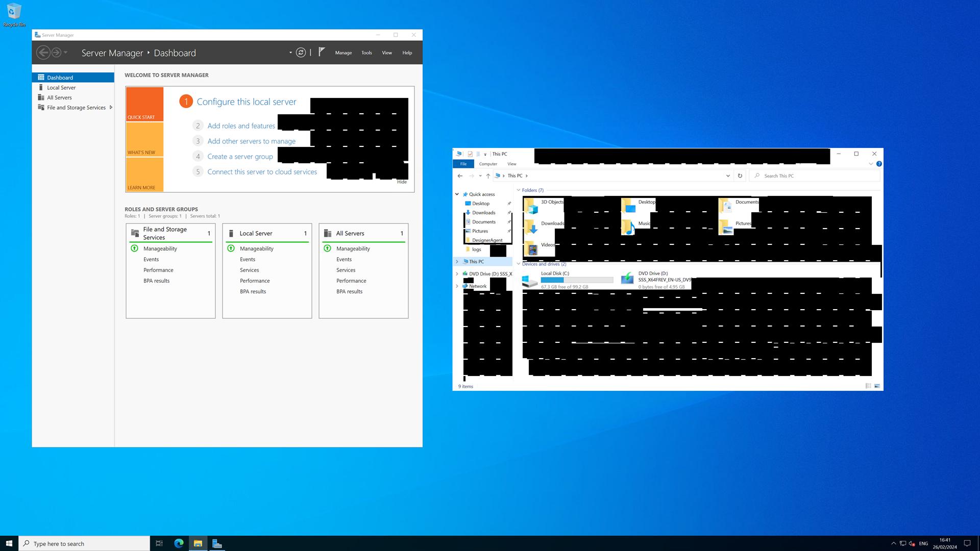Open Local Disk (C:) drive icon

[x=530, y=280]
